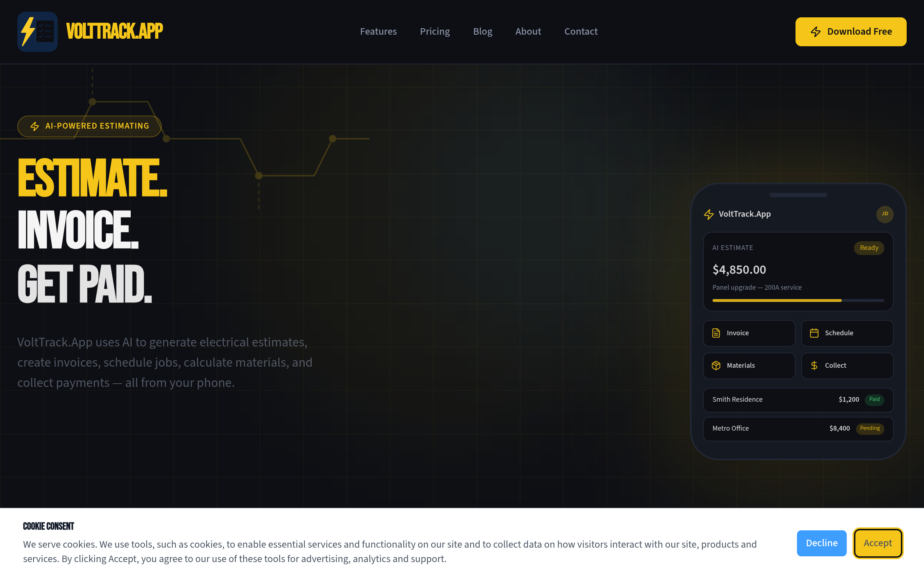The width and height of the screenshot is (924, 578).
Task: Click the Collect dollar sign icon
Action: (x=814, y=366)
